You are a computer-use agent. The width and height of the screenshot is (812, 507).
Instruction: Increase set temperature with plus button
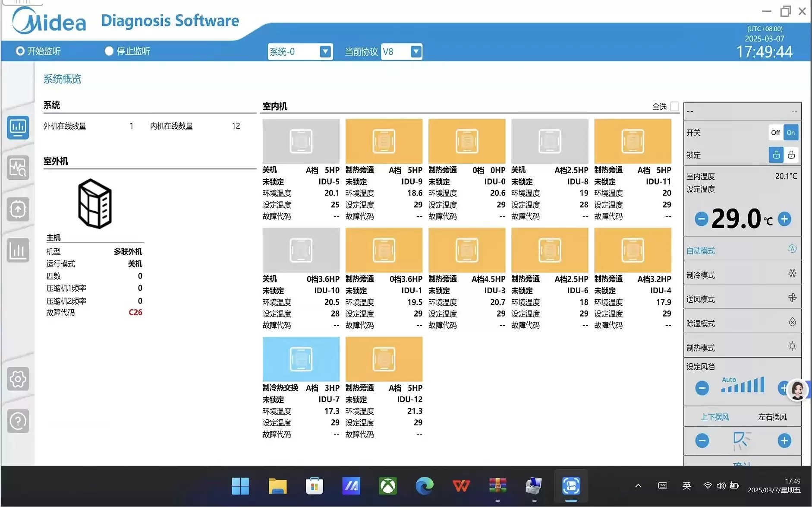pyautogui.click(x=784, y=219)
